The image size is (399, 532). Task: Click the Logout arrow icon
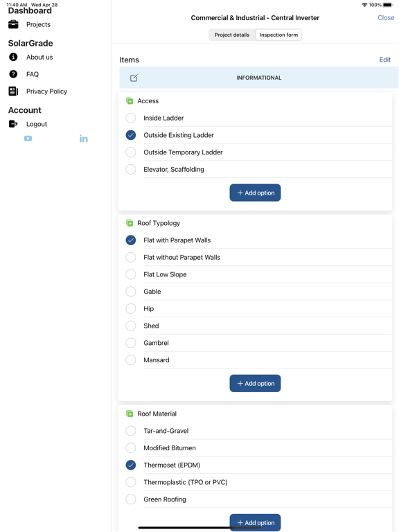click(x=13, y=124)
